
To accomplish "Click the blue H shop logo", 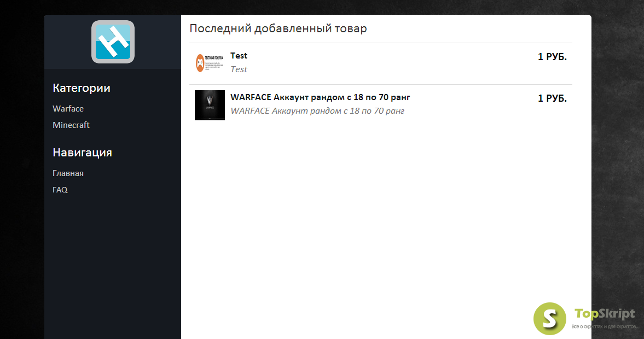I will coord(113,42).
